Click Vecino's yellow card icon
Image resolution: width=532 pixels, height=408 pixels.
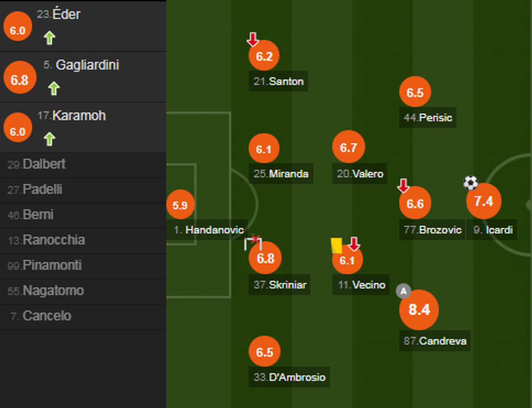[337, 246]
